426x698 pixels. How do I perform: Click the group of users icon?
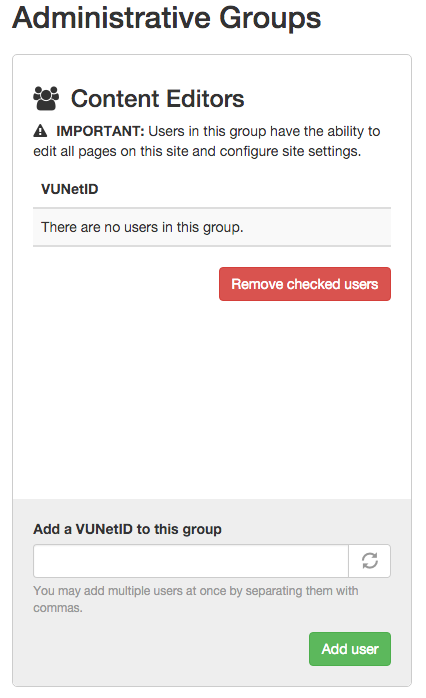[x=46, y=98]
